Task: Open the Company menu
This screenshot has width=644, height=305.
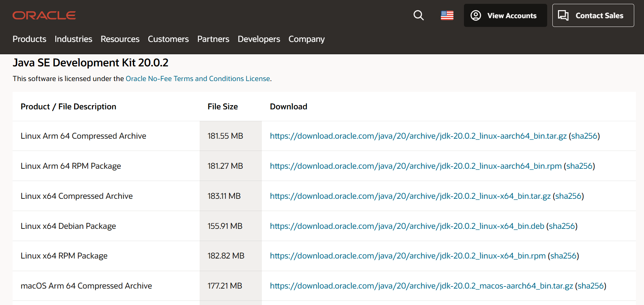Action: 307,39
